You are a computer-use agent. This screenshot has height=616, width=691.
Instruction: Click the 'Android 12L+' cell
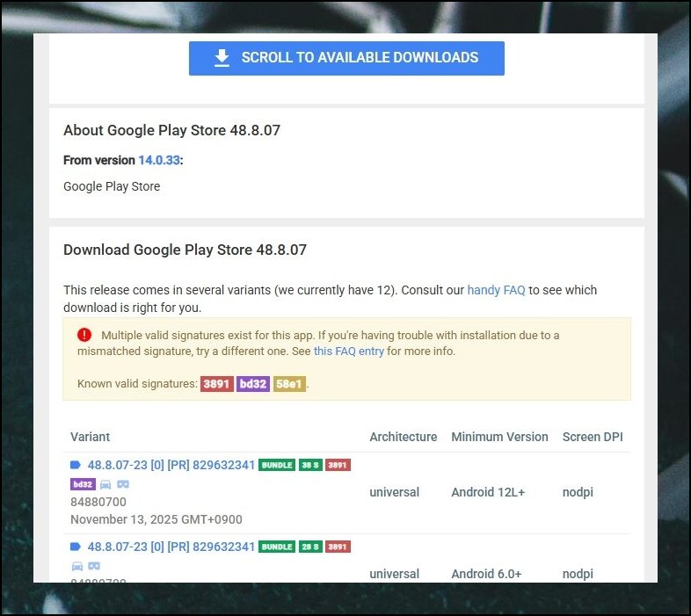[x=488, y=492]
